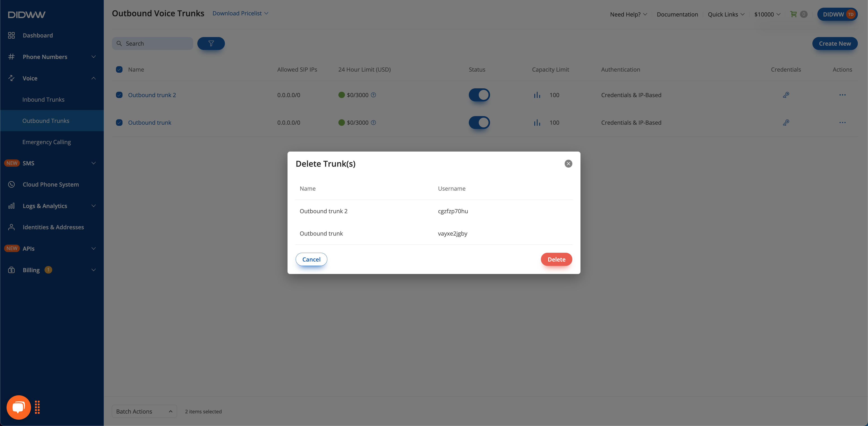This screenshot has width=868, height=426.
Task: Toggle the select-all checkbox in header
Action: (119, 69)
